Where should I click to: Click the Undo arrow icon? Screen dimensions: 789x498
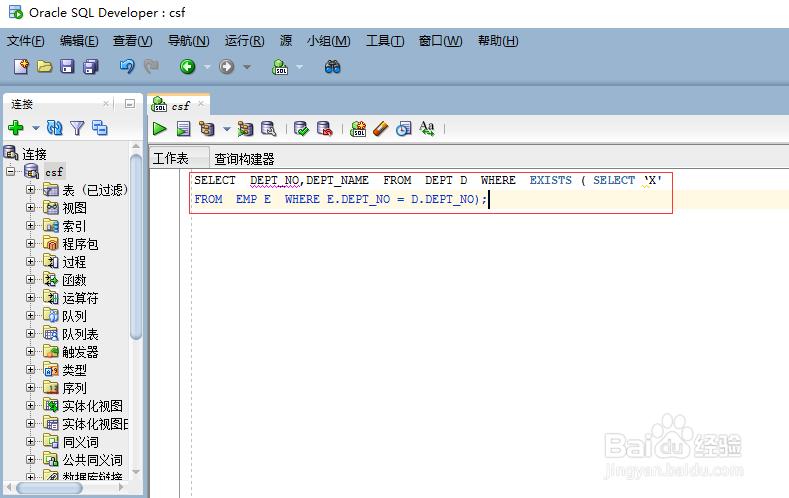pyautogui.click(x=127, y=66)
